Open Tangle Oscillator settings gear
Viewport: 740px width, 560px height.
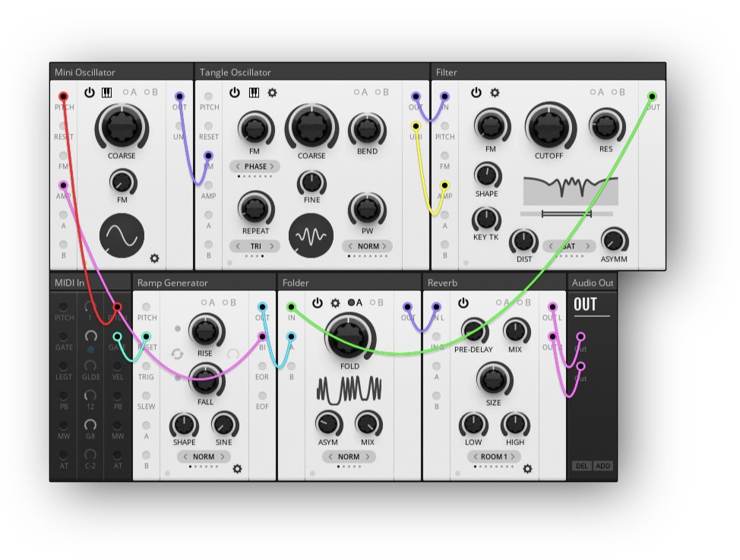(272, 93)
